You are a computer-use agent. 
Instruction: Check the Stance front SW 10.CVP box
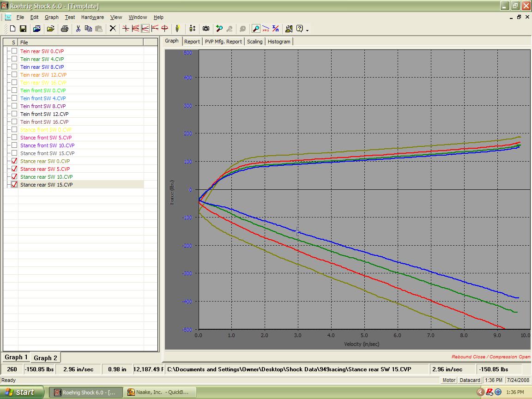pos(14,145)
